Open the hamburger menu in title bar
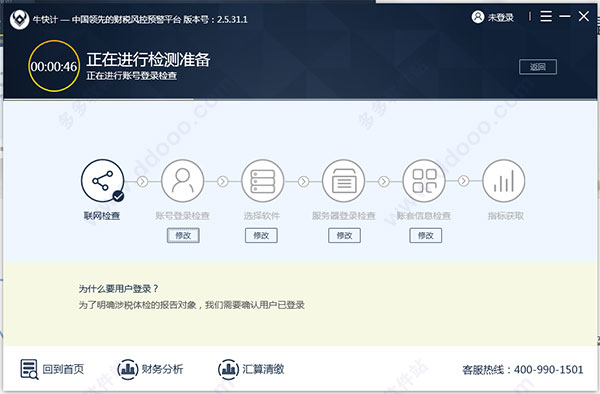This screenshot has width=600, height=394. [x=546, y=16]
